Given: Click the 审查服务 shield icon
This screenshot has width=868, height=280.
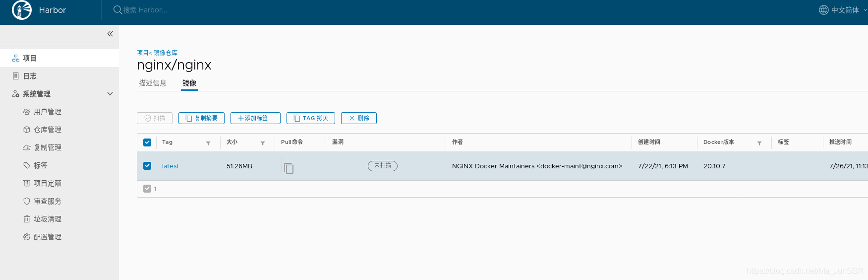Looking at the screenshot, I should click(27, 201).
